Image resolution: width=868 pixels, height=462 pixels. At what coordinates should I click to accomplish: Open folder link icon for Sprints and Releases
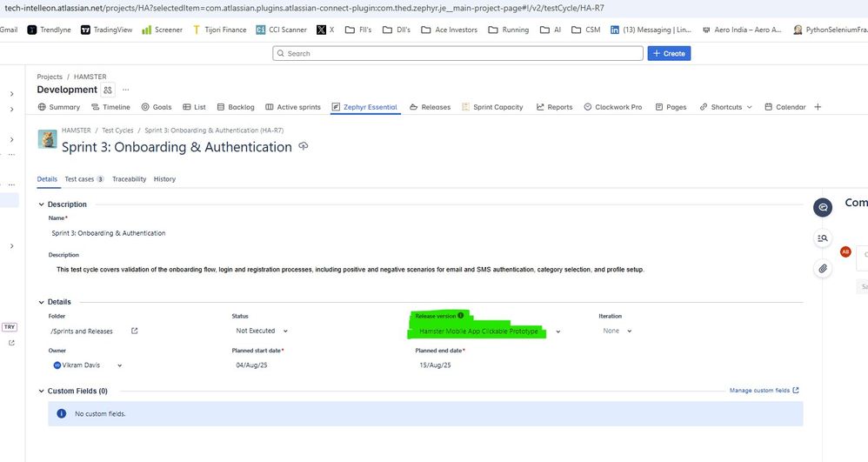coord(134,331)
